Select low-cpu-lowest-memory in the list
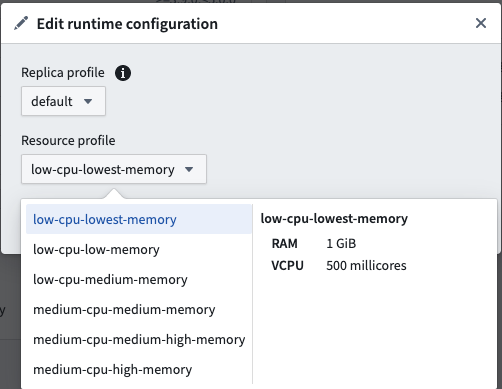502x389 pixels. pos(139,219)
